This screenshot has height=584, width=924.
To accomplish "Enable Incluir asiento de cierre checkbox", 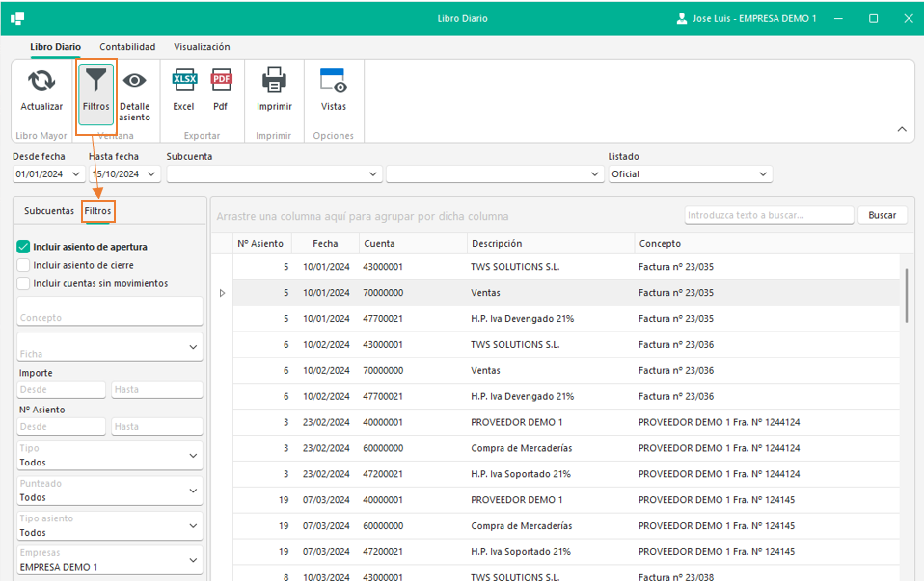I will pos(23,266).
